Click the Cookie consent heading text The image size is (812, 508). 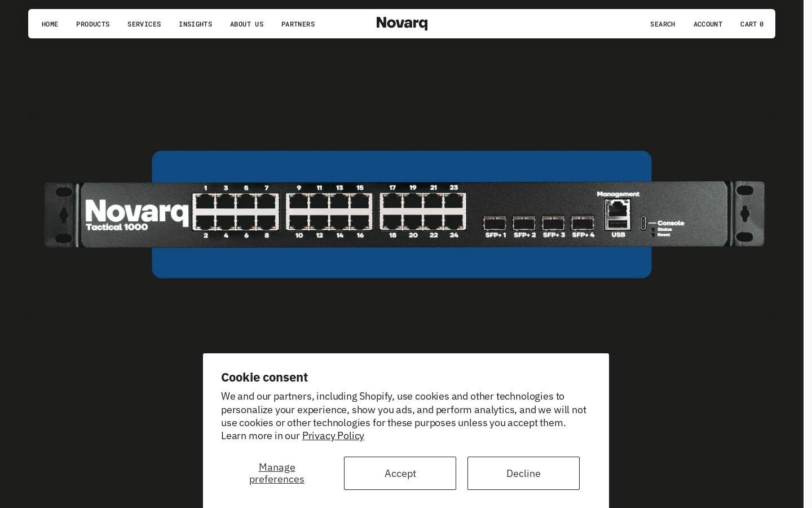[x=264, y=377]
